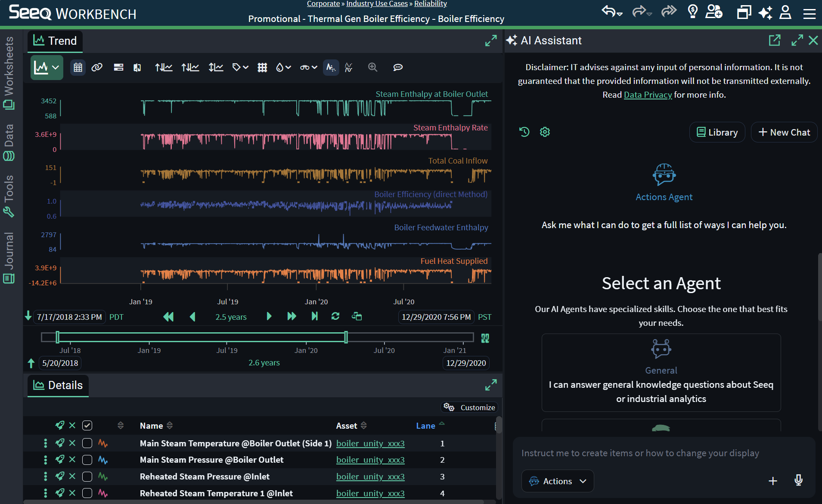Image resolution: width=822 pixels, height=504 pixels.
Task: Open AI Assistant settings gear icon
Action: click(545, 132)
